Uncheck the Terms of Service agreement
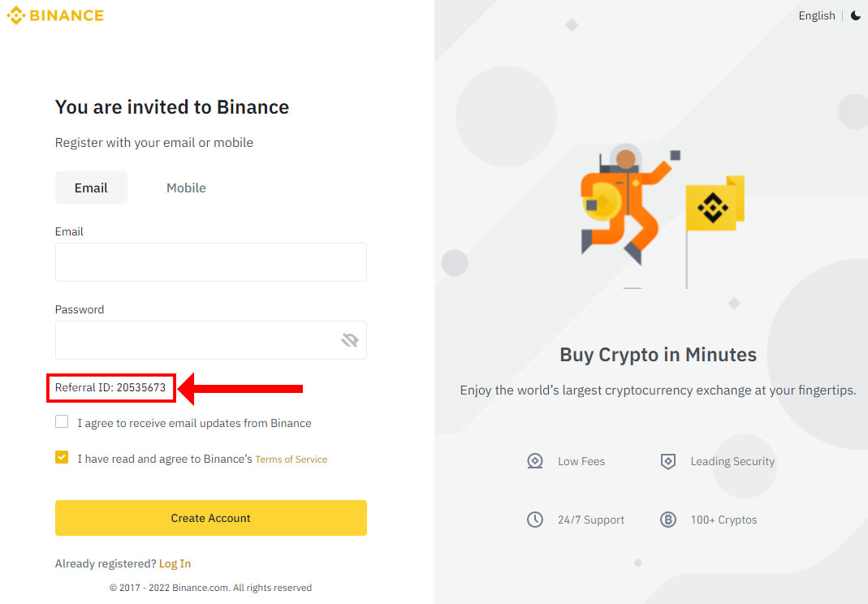The height and width of the screenshot is (604, 868). 62,457
